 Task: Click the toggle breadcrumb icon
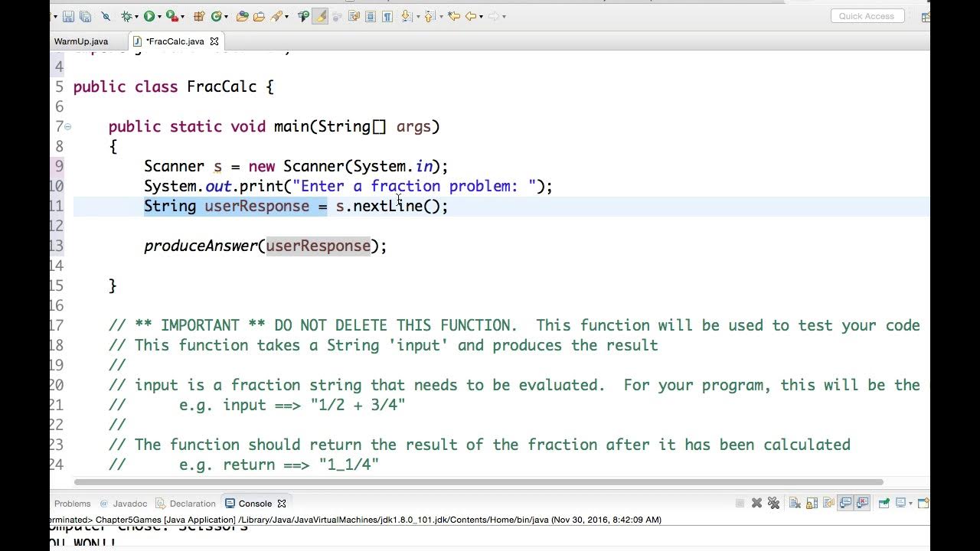coord(304,16)
